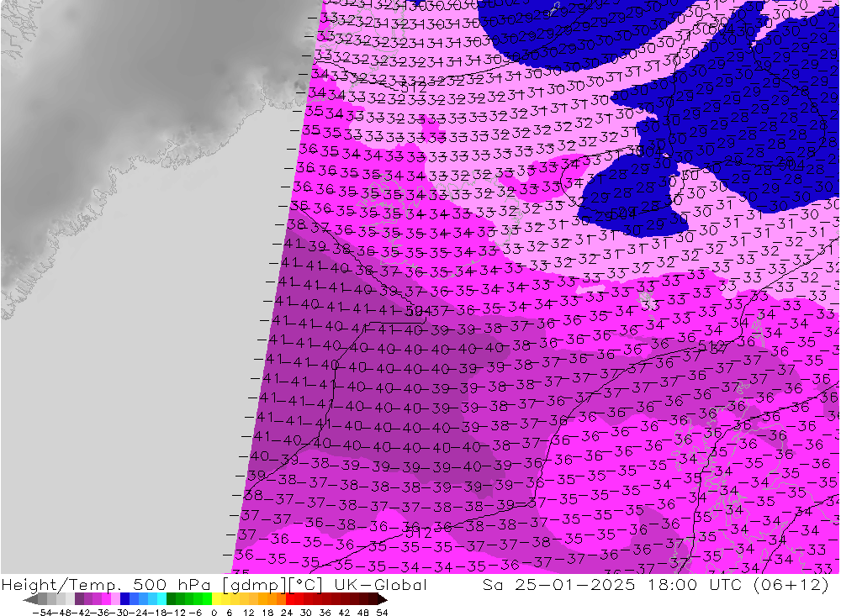Click the '-30' legend scale label
The width and height of the screenshot is (841, 616).
point(119,613)
